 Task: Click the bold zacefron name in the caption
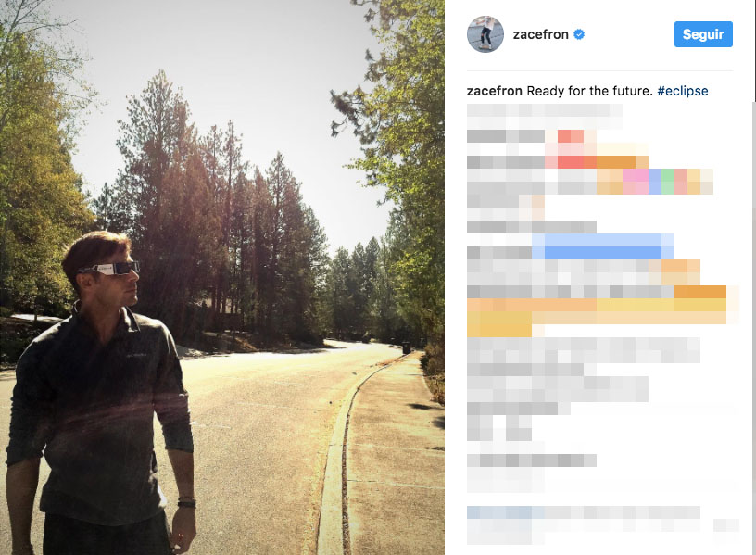click(494, 91)
